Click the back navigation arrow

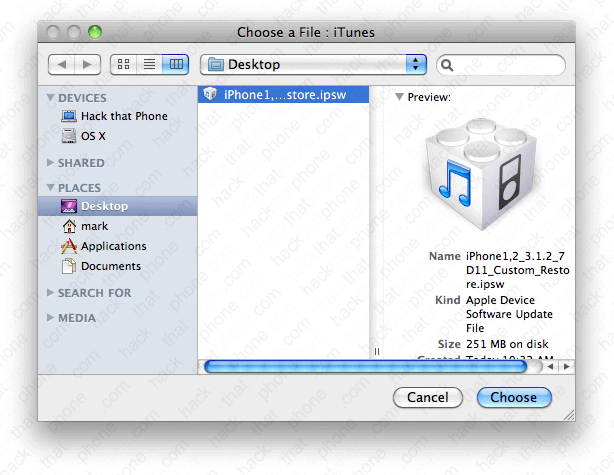62,64
